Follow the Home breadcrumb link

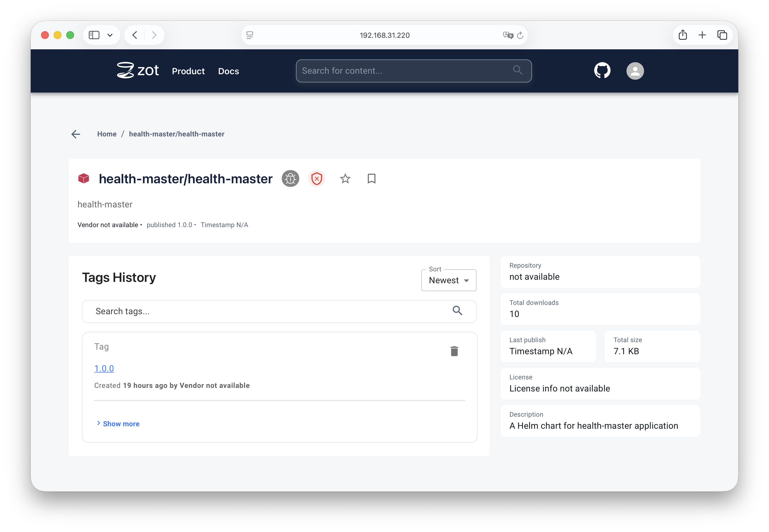(106, 134)
